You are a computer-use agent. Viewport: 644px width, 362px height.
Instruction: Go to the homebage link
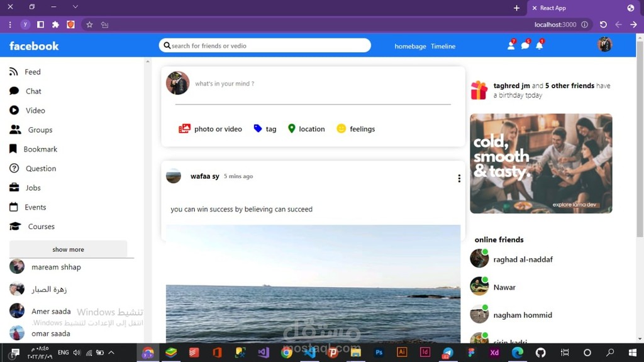410,47
